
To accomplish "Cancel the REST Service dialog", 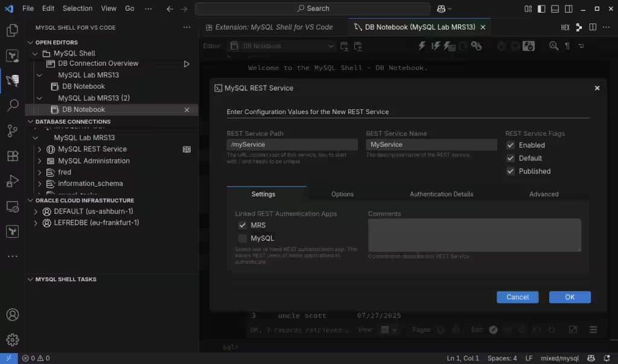I will (517, 297).
